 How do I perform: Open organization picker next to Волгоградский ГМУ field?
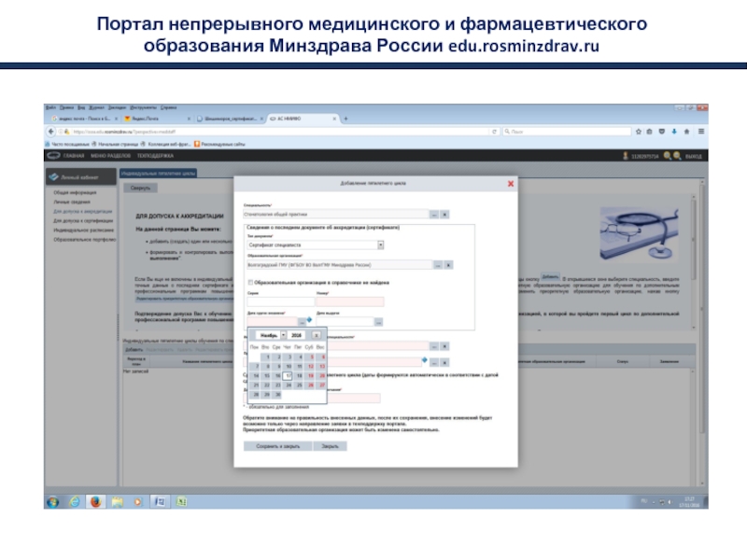(x=438, y=265)
